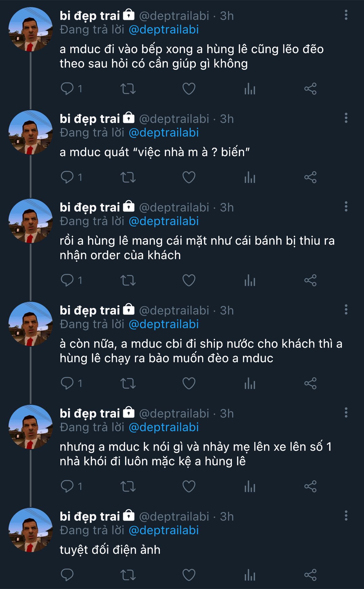The width and height of the screenshot is (364, 589).
Task: Open the 3h timestamp on the 'nhả khói' tweet
Action: [227, 414]
